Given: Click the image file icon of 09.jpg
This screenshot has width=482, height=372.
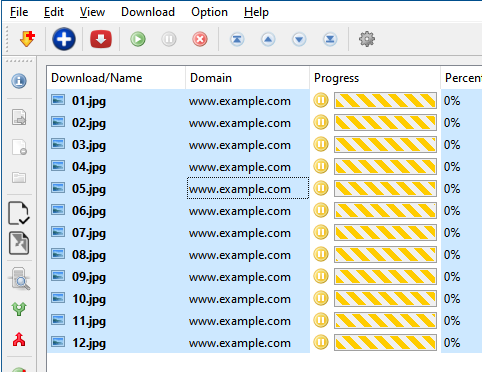Looking at the screenshot, I should 58,276.
